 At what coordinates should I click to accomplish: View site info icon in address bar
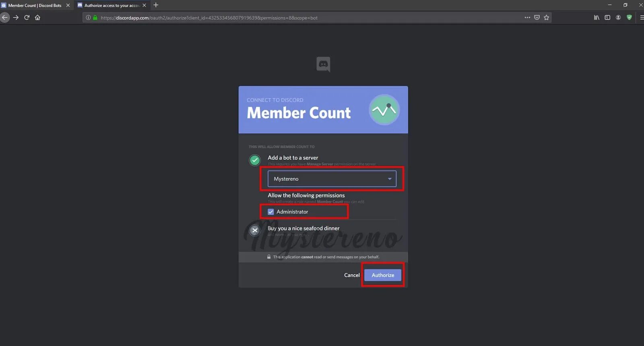[88, 18]
